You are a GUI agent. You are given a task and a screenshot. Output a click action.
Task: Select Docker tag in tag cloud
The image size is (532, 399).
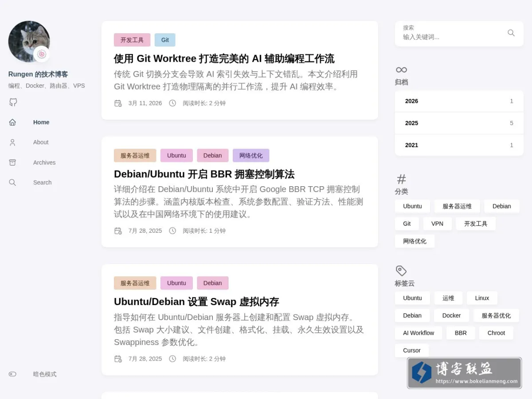[x=451, y=316]
